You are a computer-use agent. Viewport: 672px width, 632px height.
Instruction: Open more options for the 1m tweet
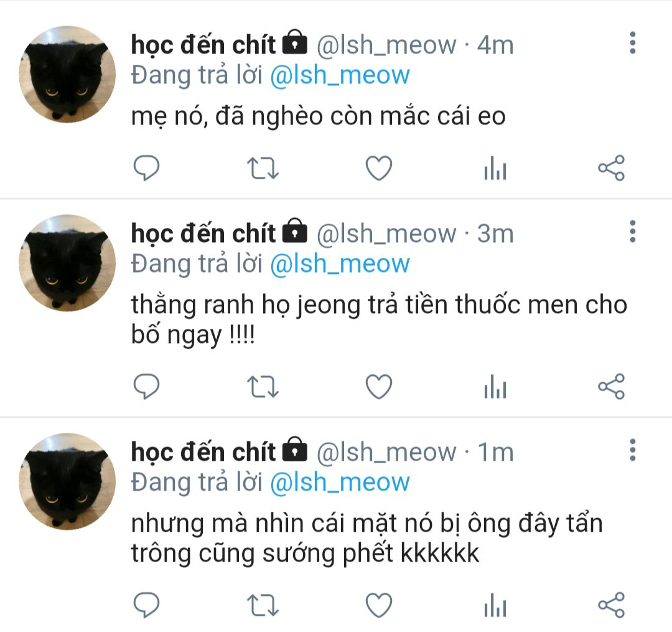click(x=633, y=450)
